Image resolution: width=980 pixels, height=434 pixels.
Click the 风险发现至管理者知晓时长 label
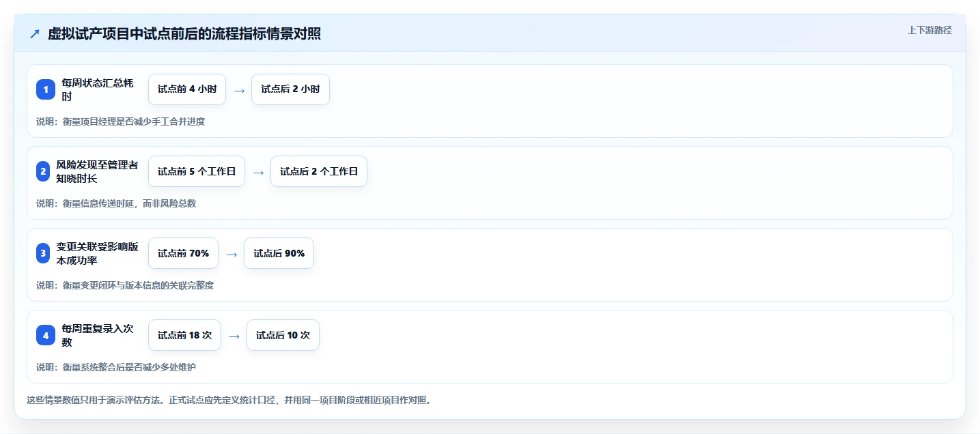(x=97, y=171)
